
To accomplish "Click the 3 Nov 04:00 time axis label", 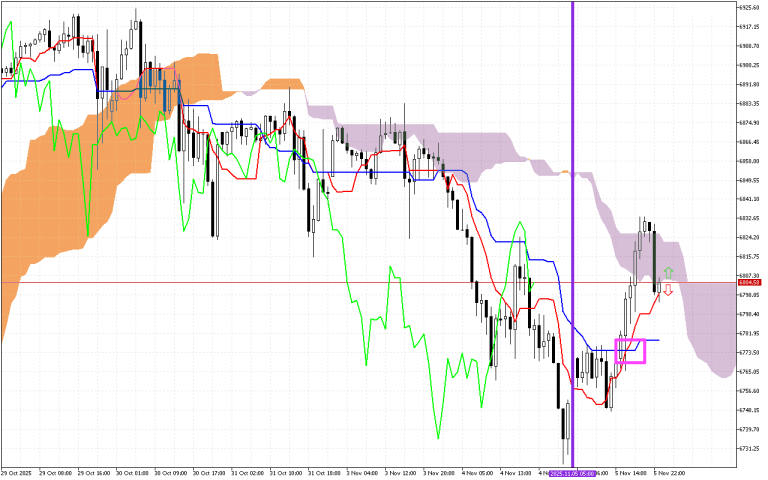I will point(362,474).
